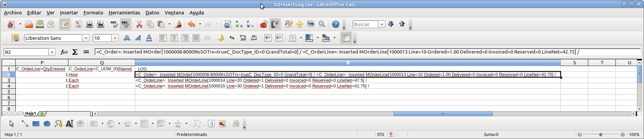Screen dimensions: 644x139
Task: Print file directly with the printer icon
Action: tap(89, 24)
